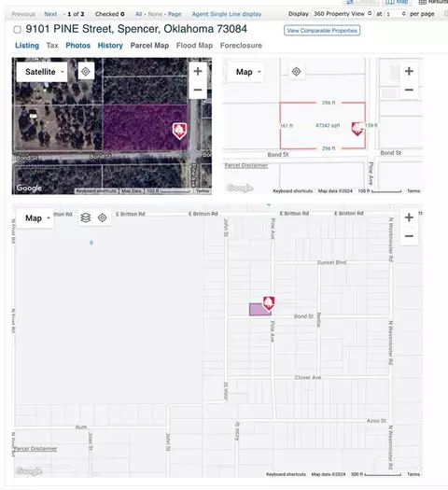
Task: Open Terms link on the neighborhood map
Action: [413, 474]
